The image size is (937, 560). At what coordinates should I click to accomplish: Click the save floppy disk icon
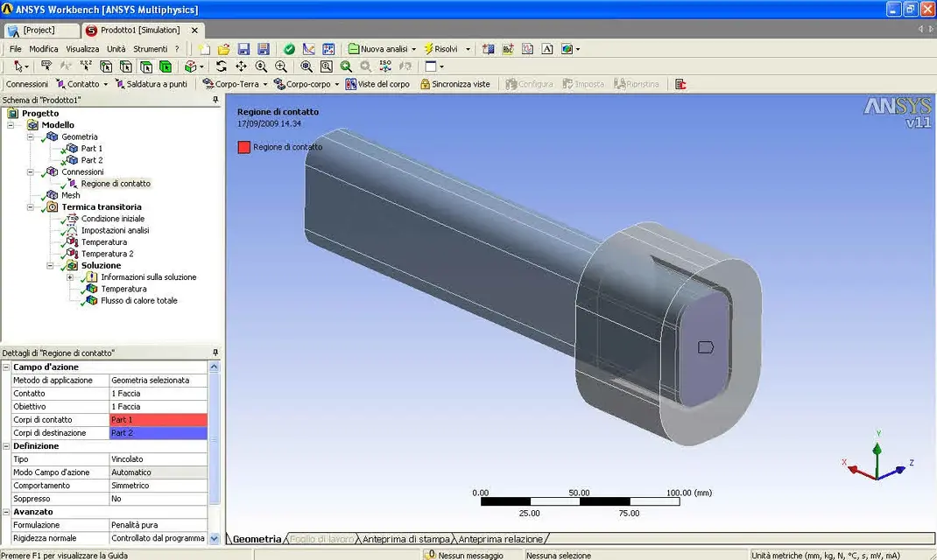pyautogui.click(x=243, y=49)
